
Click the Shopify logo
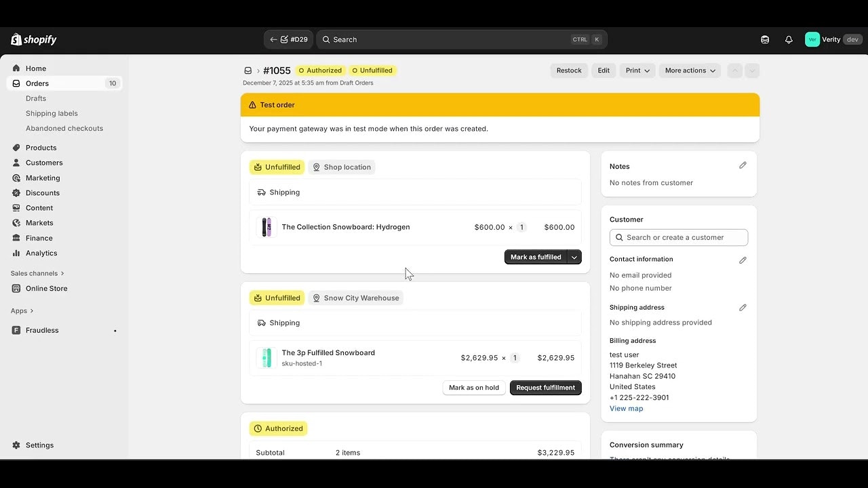[33, 39]
